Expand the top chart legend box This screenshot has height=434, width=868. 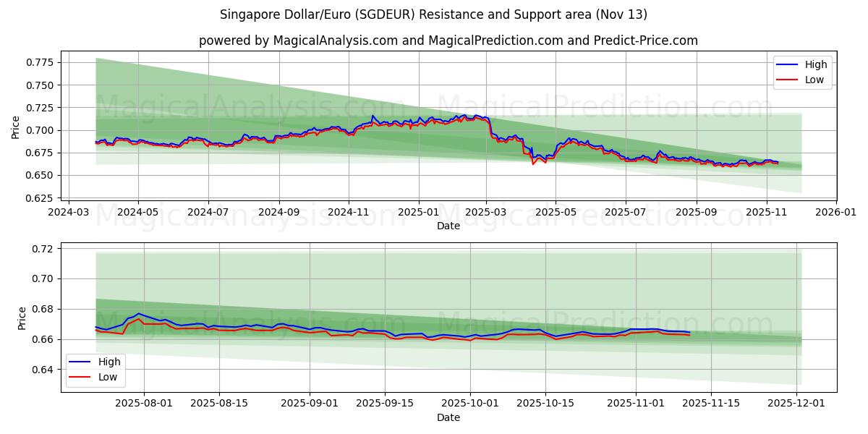[802, 72]
